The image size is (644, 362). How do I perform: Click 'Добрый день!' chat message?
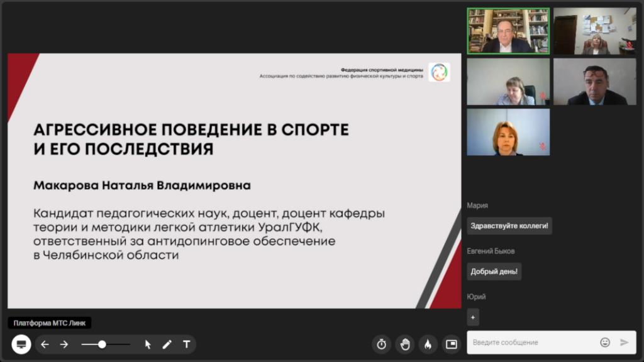point(494,271)
